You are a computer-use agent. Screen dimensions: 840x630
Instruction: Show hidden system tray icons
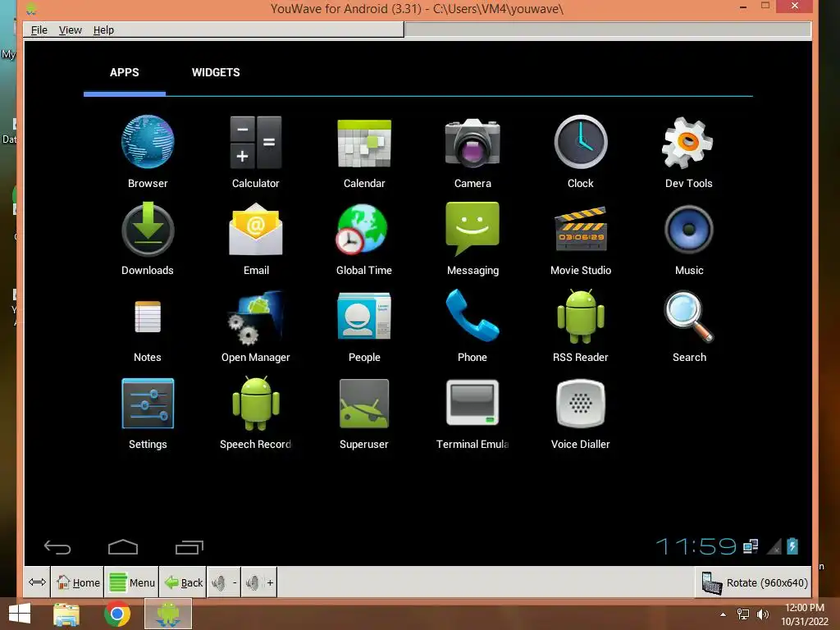(x=724, y=614)
